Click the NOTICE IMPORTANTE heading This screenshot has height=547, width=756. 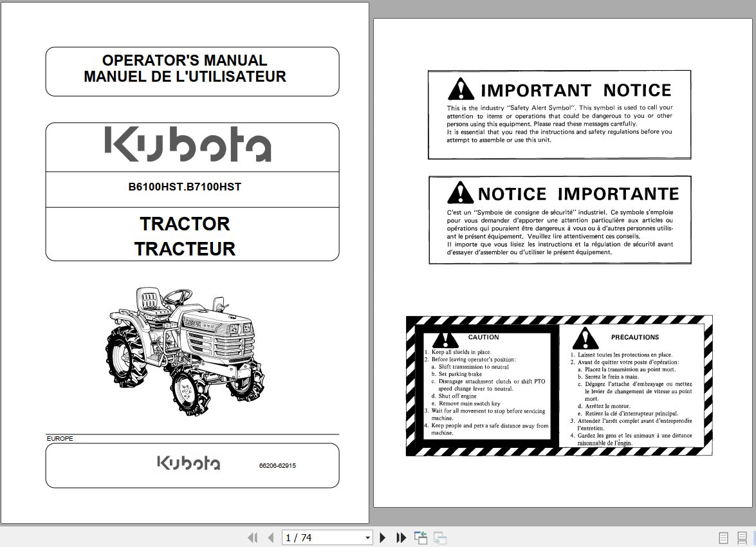point(578,194)
